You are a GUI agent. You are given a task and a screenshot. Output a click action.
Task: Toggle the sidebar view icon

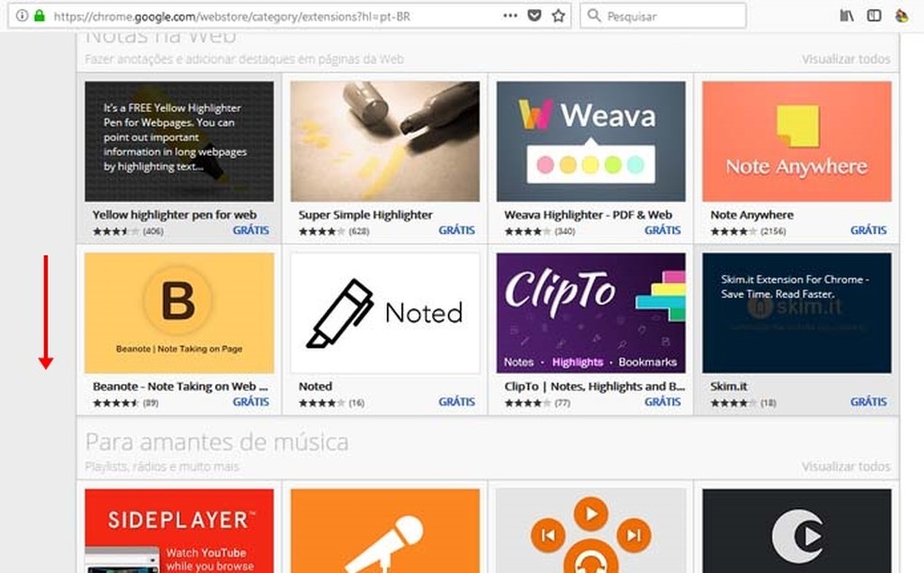[874, 16]
